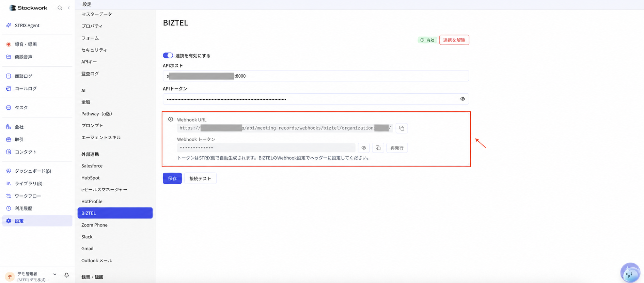Collapse the sidebar with chevron arrow
Viewport: 644px width, 283px height.
68,7
